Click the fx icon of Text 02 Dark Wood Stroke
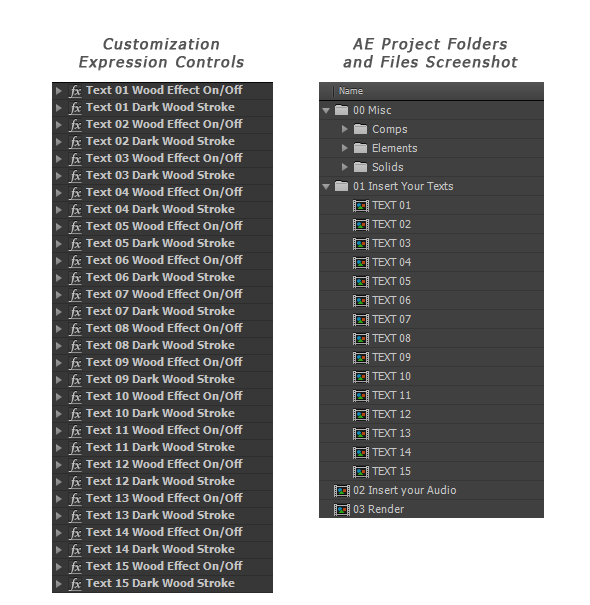590x605 pixels. click(x=75, y=142)
